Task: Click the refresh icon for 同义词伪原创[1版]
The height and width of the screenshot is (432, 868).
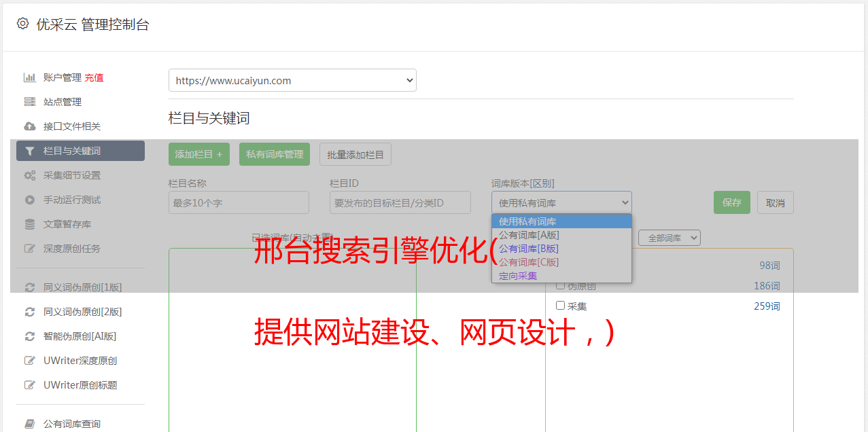Action: click(x=30, y=287)
